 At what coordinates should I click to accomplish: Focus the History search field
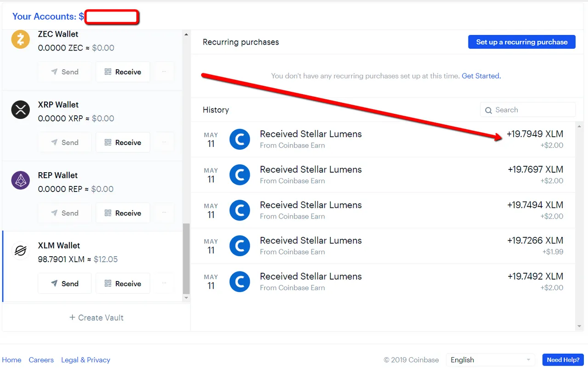coord(528,110)
